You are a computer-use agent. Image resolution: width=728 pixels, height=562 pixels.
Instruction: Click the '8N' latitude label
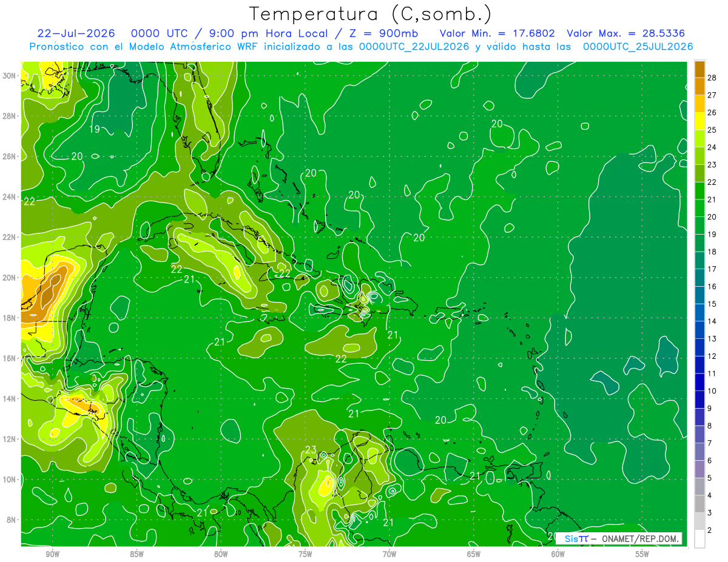(12, 520)
